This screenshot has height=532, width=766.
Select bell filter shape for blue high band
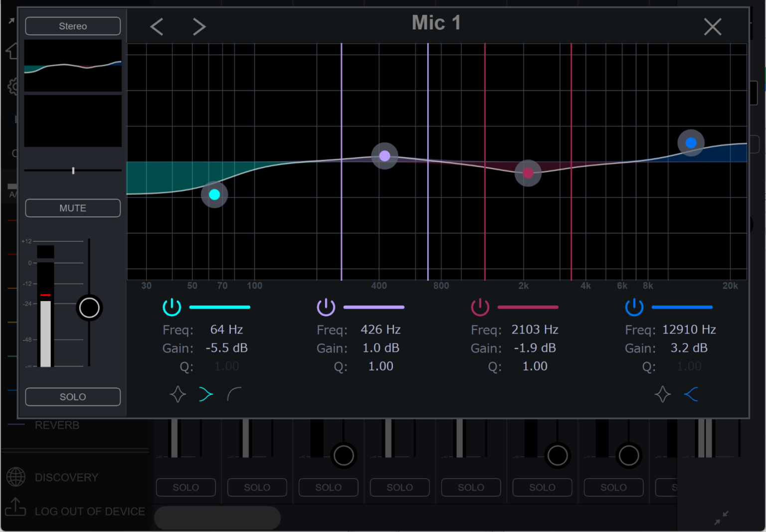(x=662, y=394)
